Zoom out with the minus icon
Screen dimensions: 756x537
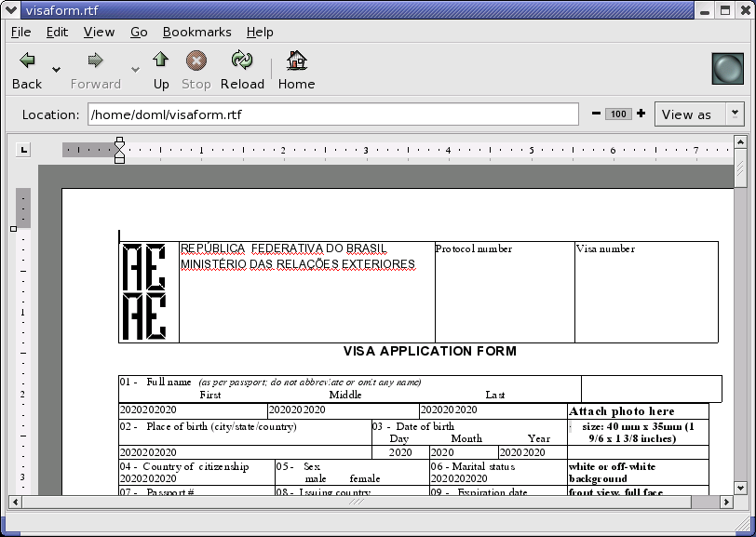[x=596, y=114]
